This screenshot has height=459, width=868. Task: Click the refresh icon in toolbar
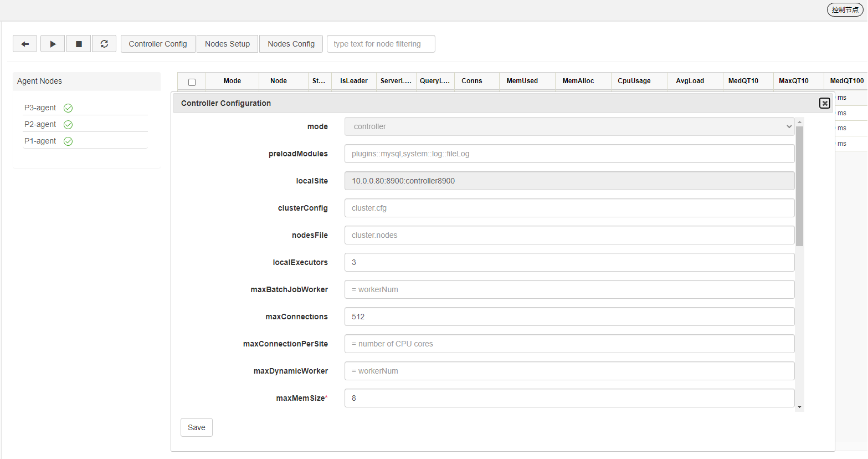click(104, 44)
